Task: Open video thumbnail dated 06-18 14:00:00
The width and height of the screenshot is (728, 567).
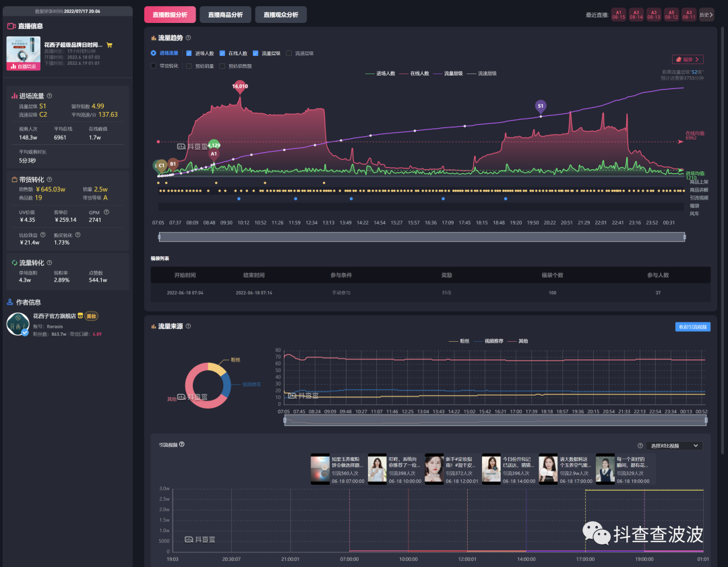Action: 491,469
